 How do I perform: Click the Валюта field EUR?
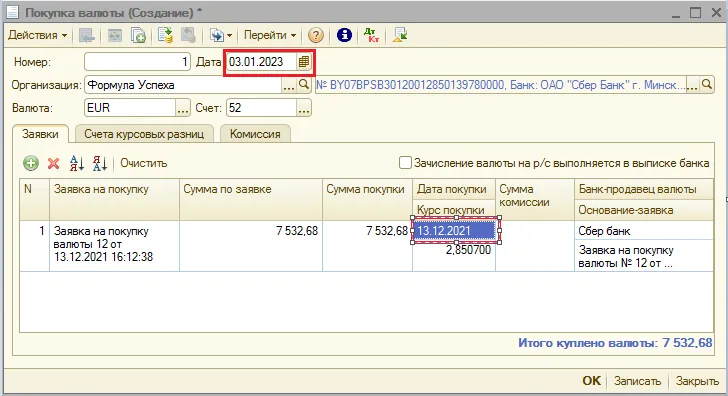pyautogui.click(x=130, y=108)
